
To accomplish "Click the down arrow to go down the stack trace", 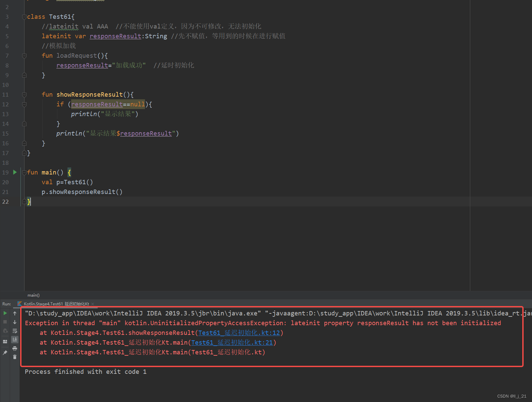I will click(x=15, y=322).
